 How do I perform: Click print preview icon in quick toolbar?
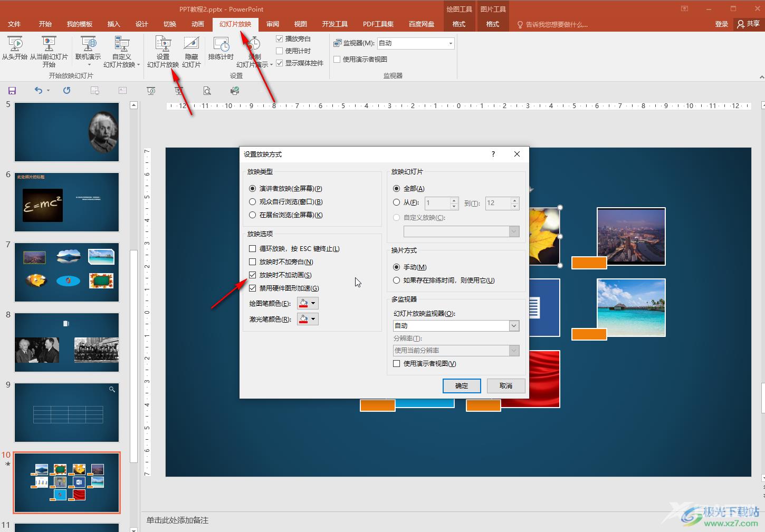tap(207, 91)
